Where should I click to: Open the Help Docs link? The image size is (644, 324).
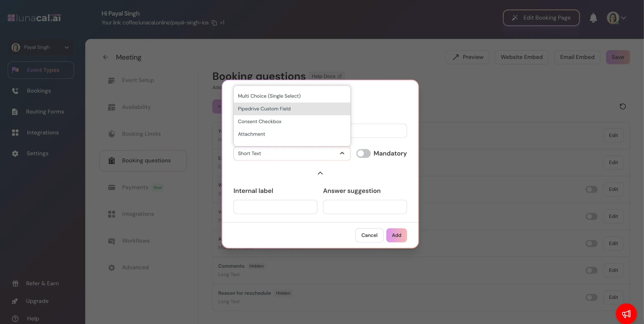click(x=326, y=76)
